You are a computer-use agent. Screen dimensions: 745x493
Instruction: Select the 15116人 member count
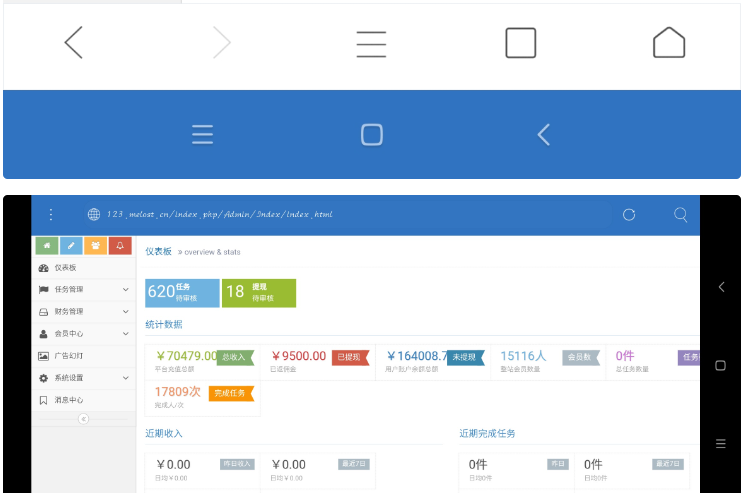[523, 356]
